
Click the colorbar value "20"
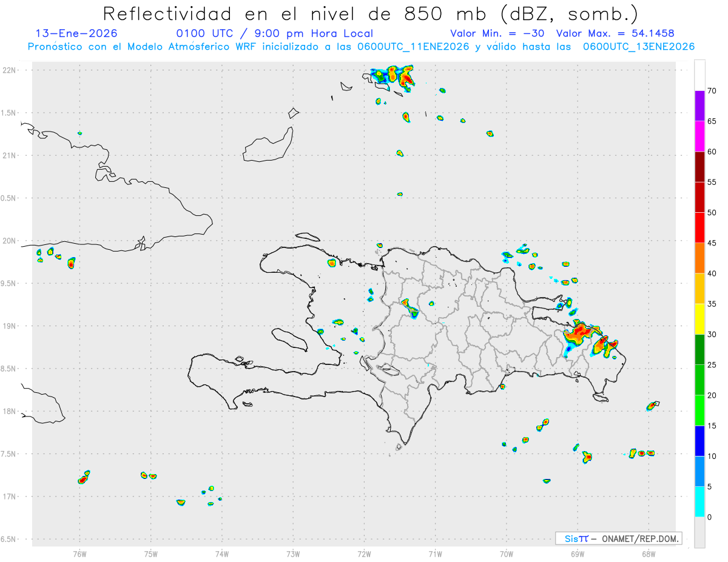point(712,395)
